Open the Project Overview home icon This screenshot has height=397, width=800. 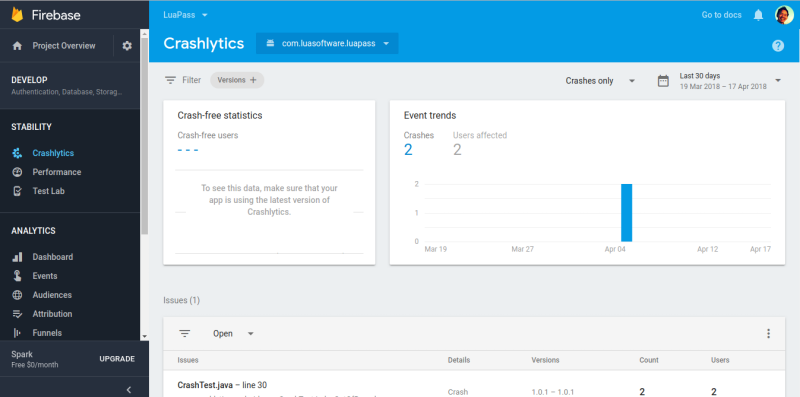coord(17,46)
